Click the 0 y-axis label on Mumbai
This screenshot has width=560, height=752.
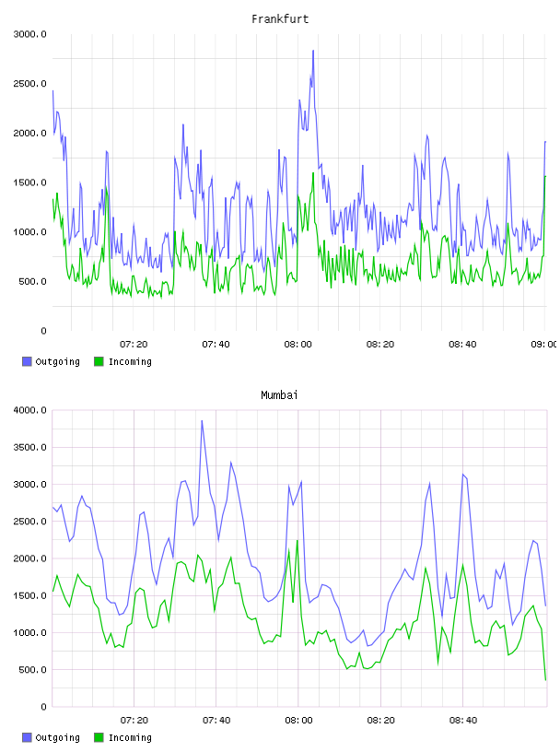(43, 707)
